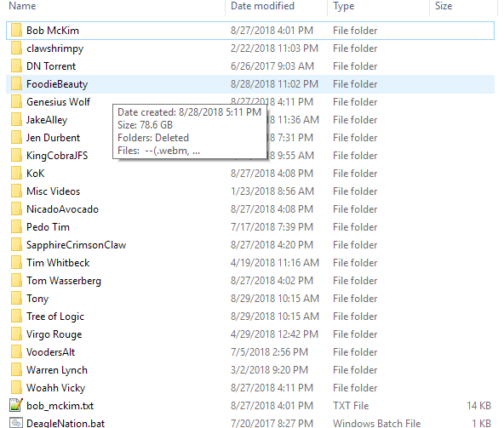Select the DN Torrent folder name
504x428 pixels.
click(x=51, y=66)
